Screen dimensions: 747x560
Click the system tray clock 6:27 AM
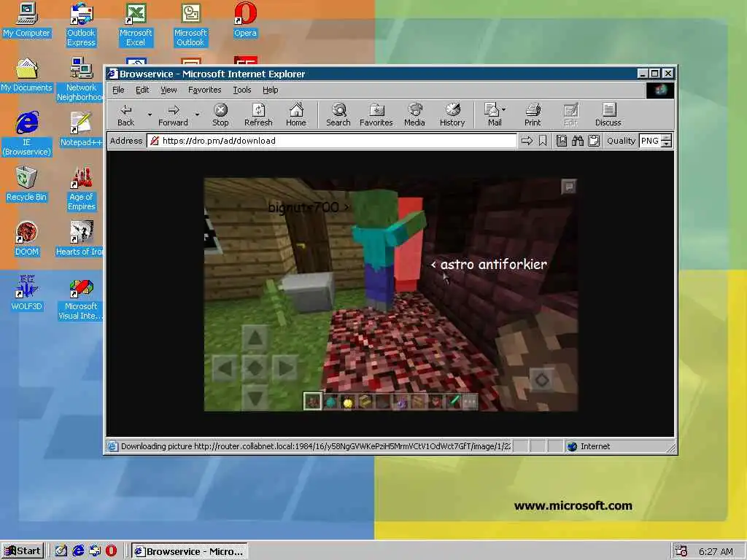coord(716,551)
